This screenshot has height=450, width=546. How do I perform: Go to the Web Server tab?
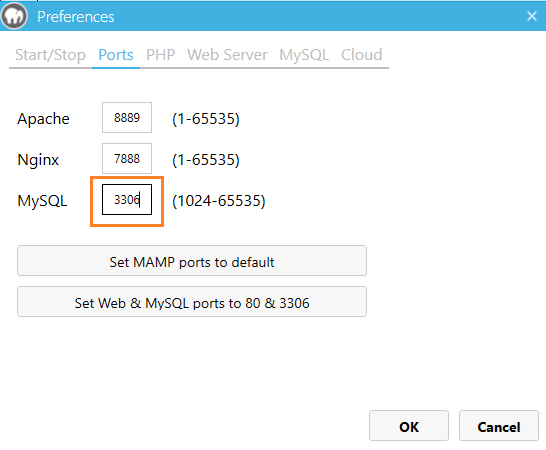pyautogui.click(x=227, y=55)
